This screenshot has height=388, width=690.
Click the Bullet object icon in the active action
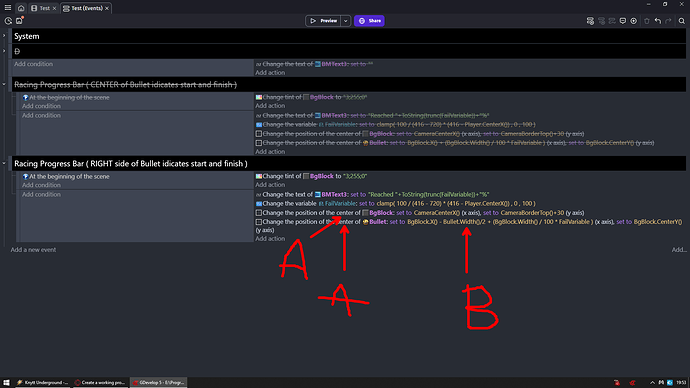pyautogui.click(x=365, y=222)
